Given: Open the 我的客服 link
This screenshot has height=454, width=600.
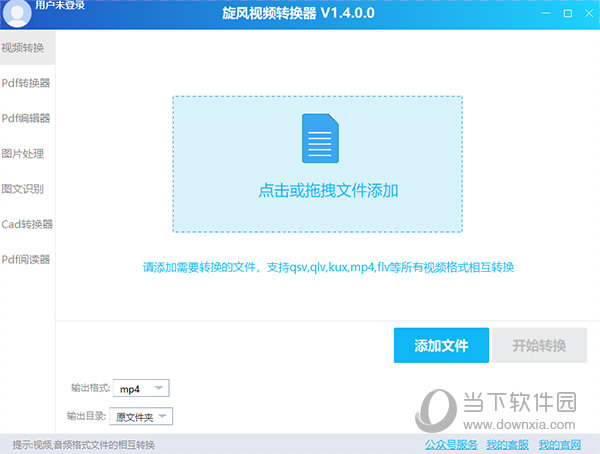Looking at the screenshot, I should 507,445.
